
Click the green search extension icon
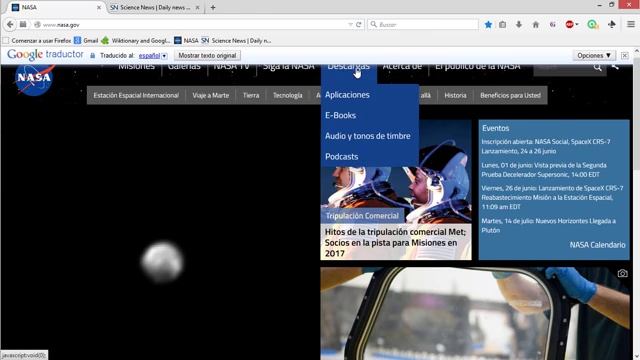pyautogui.click(x=592, y=24)
